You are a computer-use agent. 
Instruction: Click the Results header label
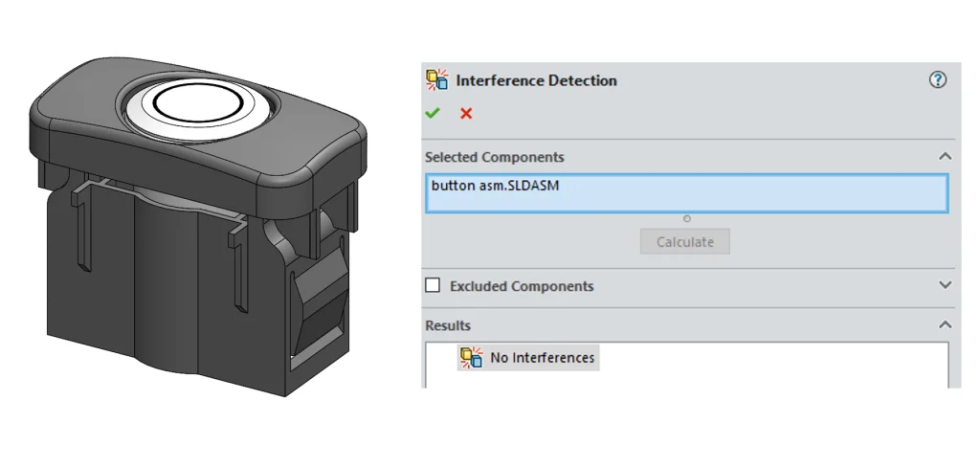pyautogui.click(x=448, y=325)
